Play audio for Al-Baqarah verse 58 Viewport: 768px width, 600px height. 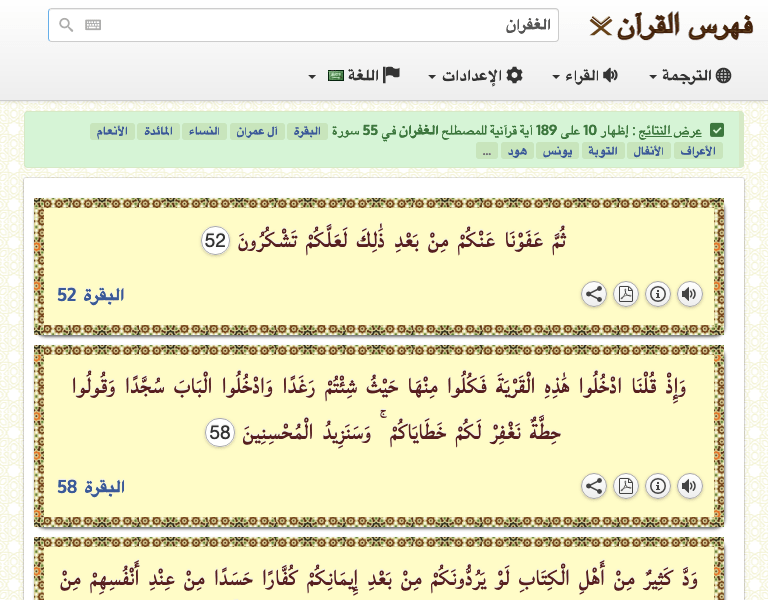point(689,486)
